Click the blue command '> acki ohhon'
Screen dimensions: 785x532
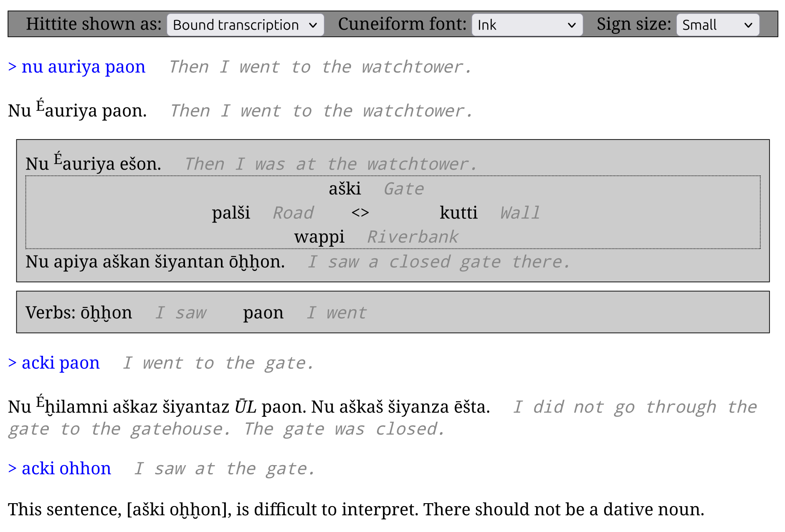click(60, 469)
